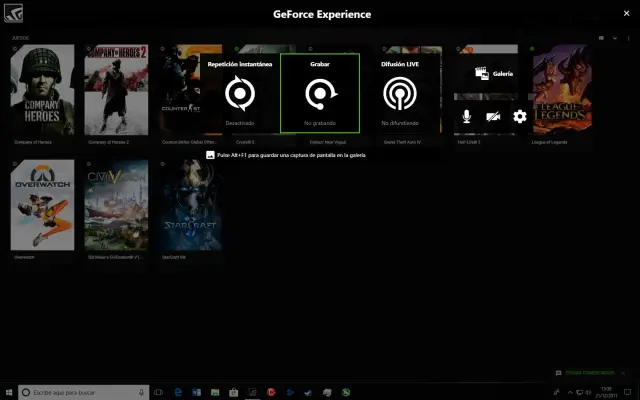This screenshot has width=640, height=400.
Task: Open Microsoft Store from the taskbar
Action: pos(233,392)
